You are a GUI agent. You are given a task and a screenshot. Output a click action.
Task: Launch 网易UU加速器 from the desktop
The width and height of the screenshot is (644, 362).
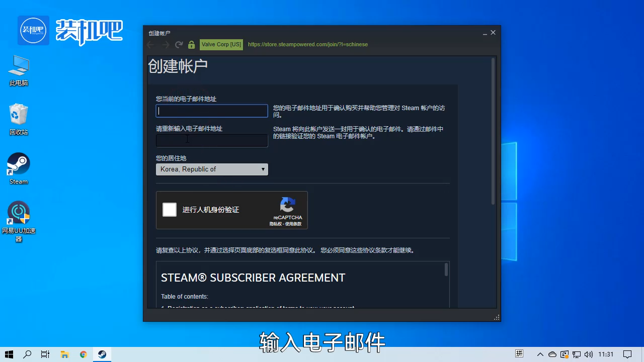pyautogui.click(x=18, y=212)
